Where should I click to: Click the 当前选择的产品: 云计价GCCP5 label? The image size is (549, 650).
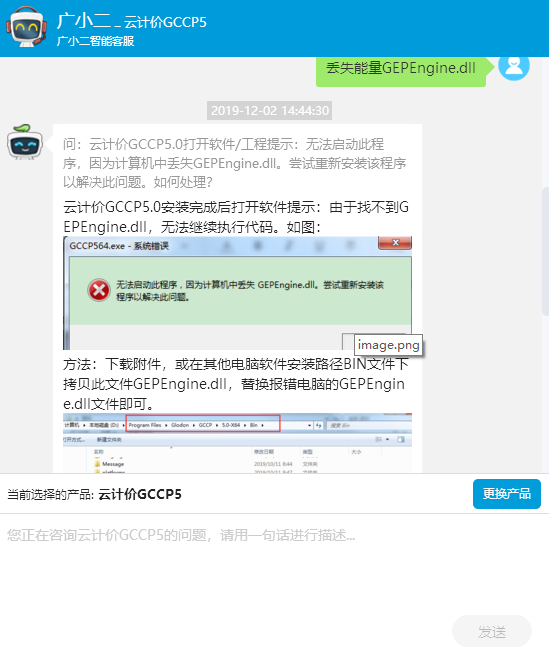tap(94, 494)
